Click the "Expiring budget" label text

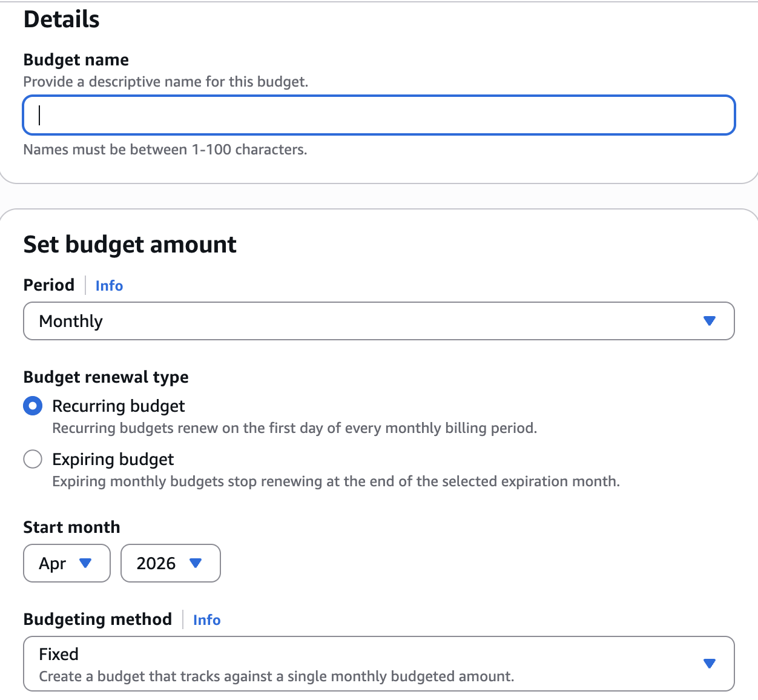click(x=113, y=459)
